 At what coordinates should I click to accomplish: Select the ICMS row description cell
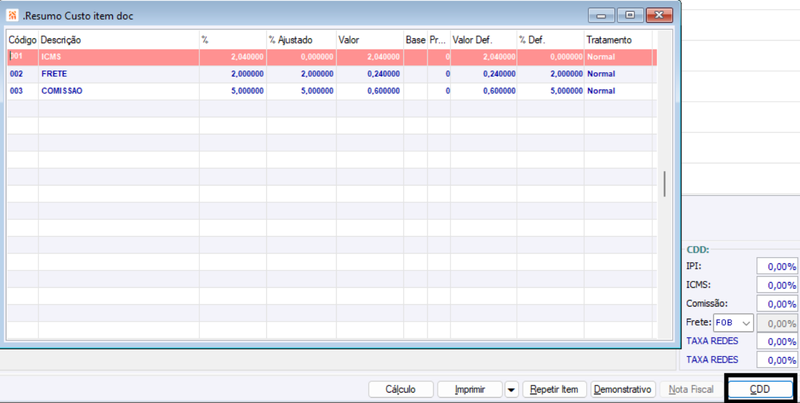point(119,57)
